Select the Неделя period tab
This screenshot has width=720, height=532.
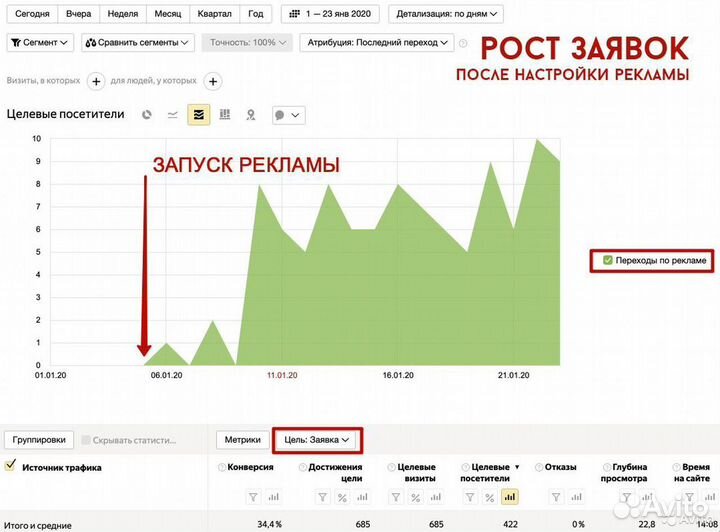pyautogui.click(x=123, y=14)
